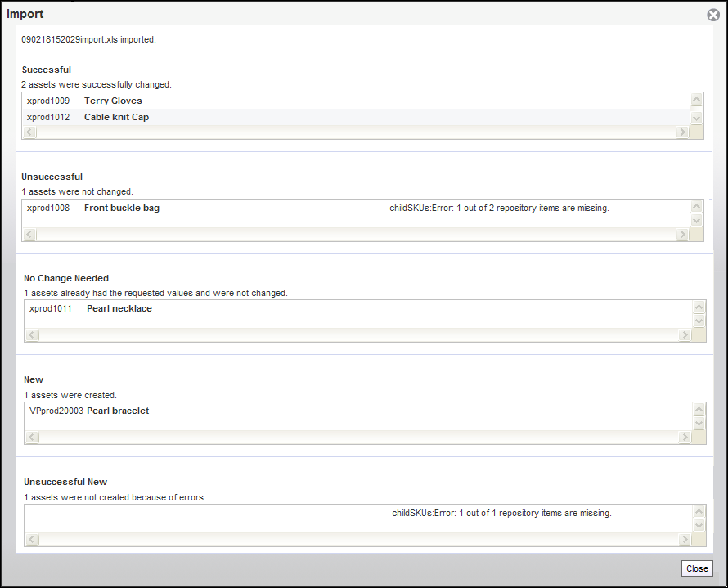Select the Pearl necklace entry
The width and height of the screenshot is (728, 588).
click(x=119, y=308)
